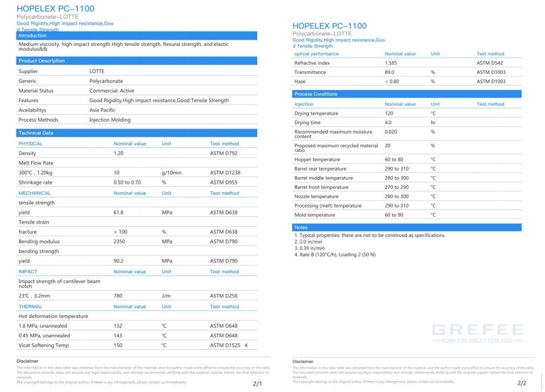Select the bending modulus value "2350"
This screenshot has height=392, width=545.
click(119, 242)
